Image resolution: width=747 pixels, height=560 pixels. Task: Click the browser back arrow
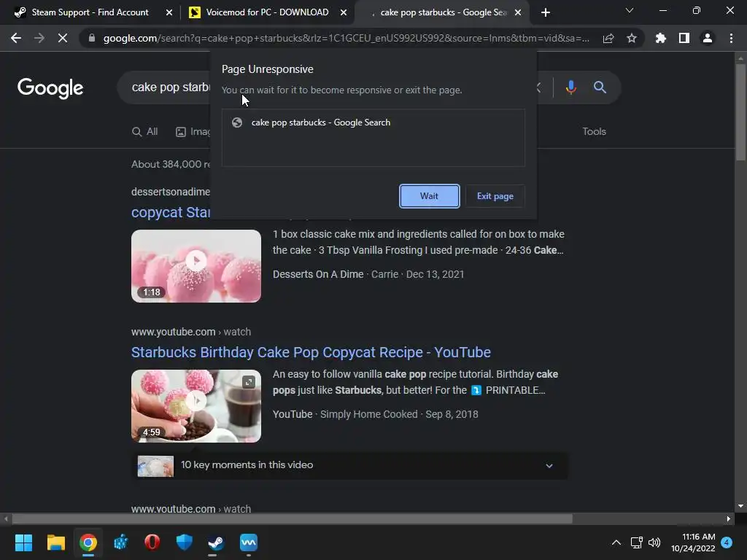tap(16, 38)
